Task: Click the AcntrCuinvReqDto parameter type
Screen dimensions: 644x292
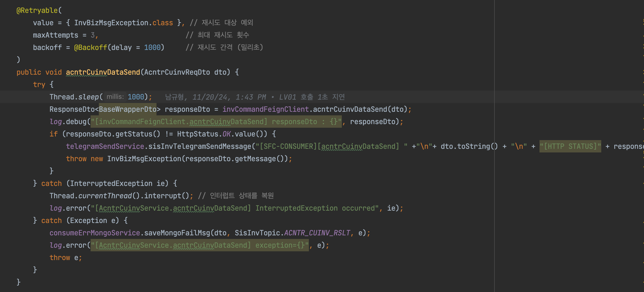Action: click(x=177, y=72)
